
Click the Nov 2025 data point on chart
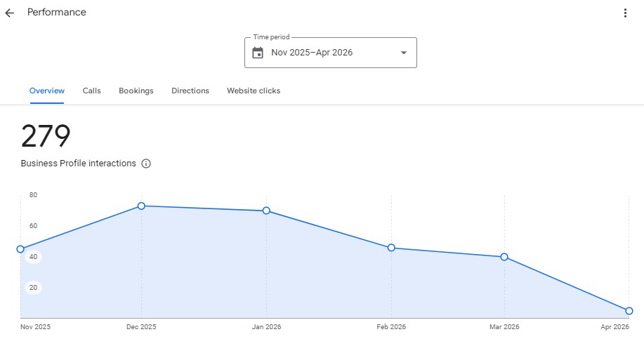coord(20,249)
